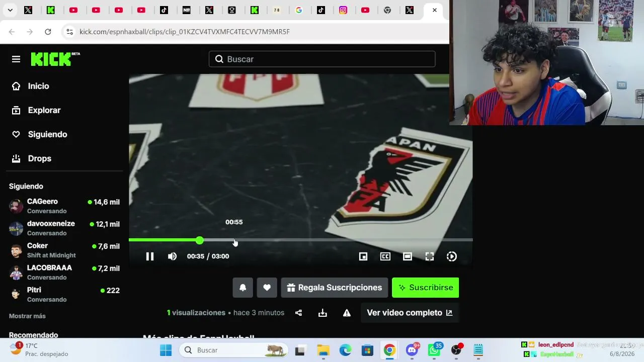Focus the Kick Buscar search field
This screenshot has width=644, height=362.
pyautogui.click(x=322, y=59)
